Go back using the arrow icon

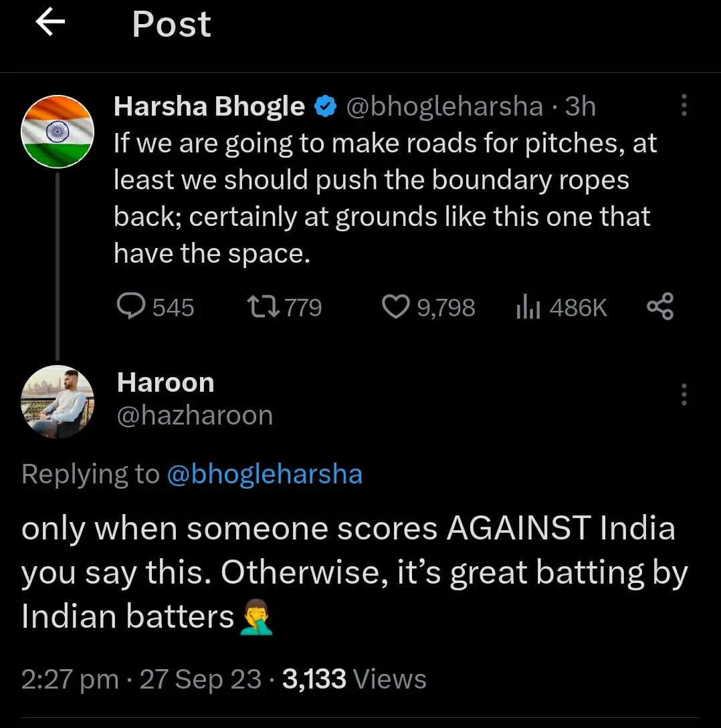pos(50,23)
